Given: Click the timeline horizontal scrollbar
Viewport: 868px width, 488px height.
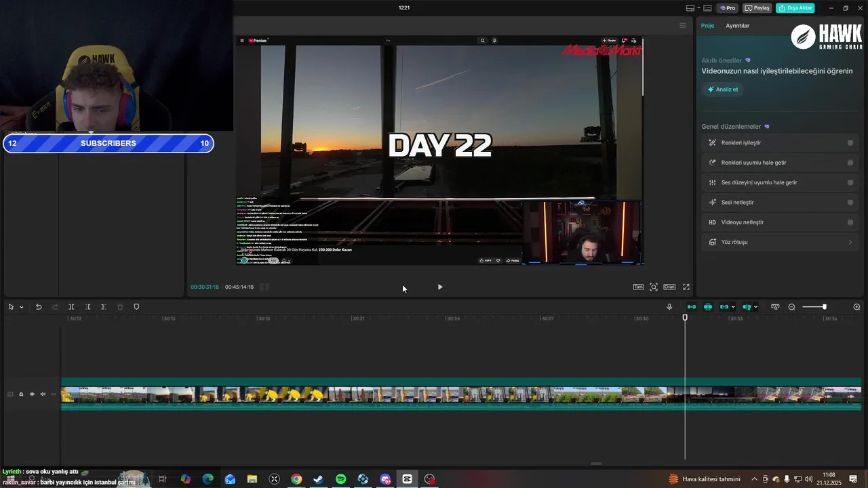Looking at the screenshot, I should [x=596, y=464].
